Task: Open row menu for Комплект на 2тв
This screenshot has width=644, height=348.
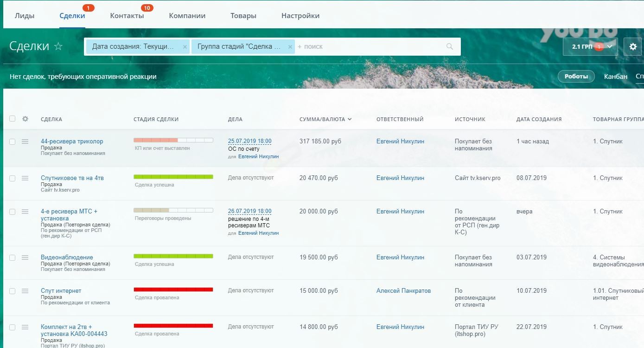Action: (x=25, y=327)
